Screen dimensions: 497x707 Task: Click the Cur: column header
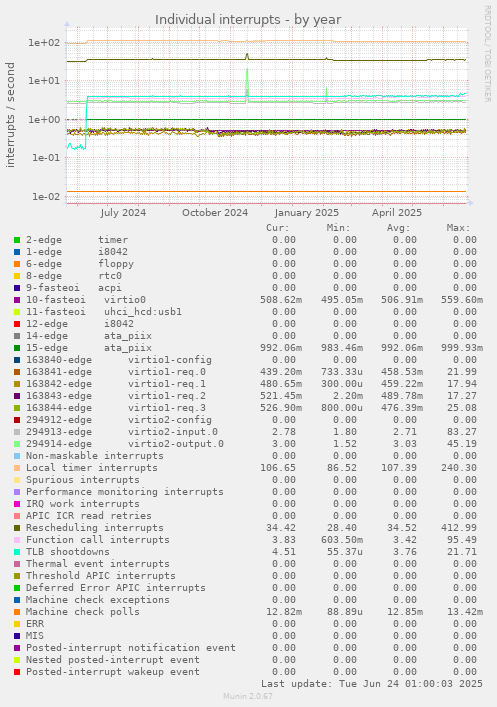click(x=278, y=228)
